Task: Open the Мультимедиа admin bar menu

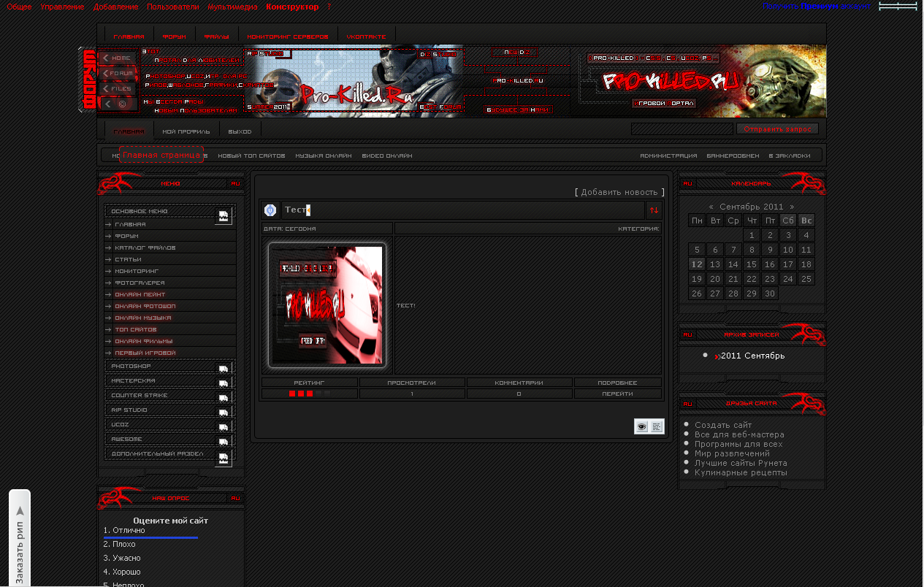Action: click(232, 7)
